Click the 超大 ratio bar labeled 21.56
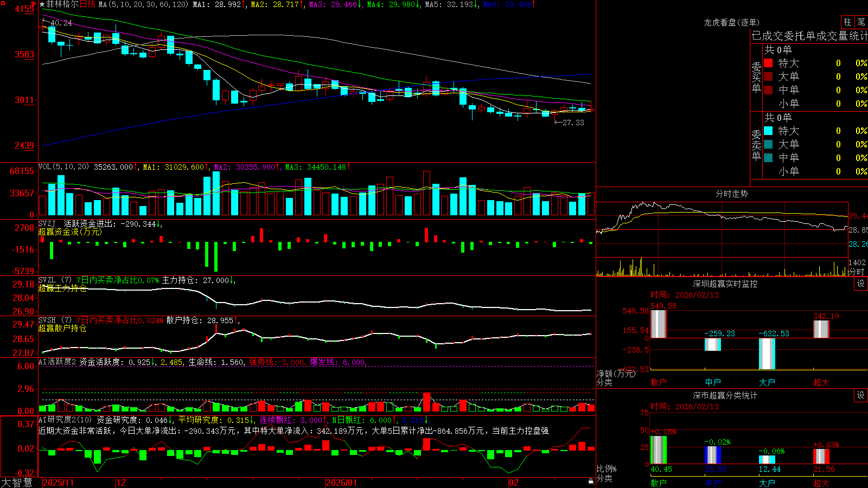 pyautogui.click(x=821, y=457)
